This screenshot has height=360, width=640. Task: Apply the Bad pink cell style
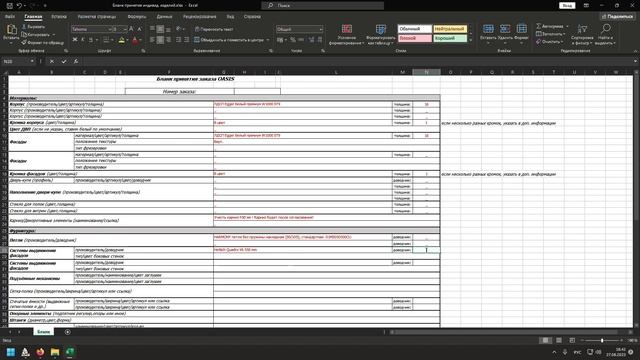[415, 38]
